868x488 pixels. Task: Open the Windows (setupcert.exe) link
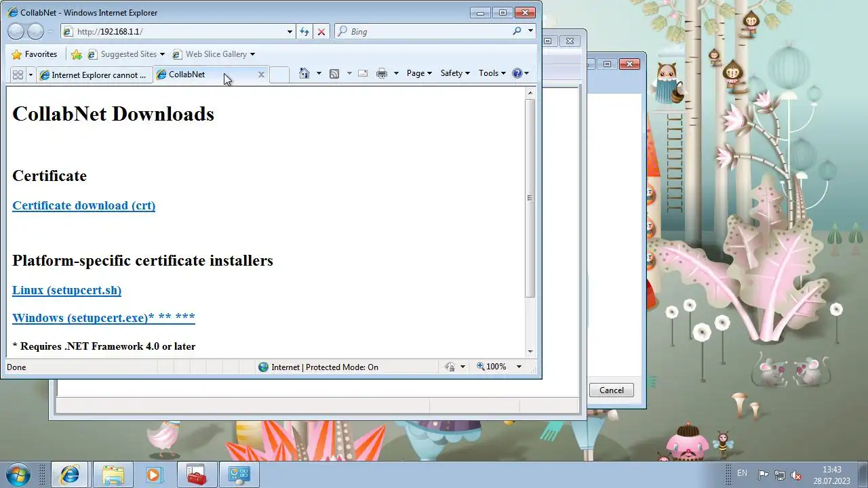point(104,317)
